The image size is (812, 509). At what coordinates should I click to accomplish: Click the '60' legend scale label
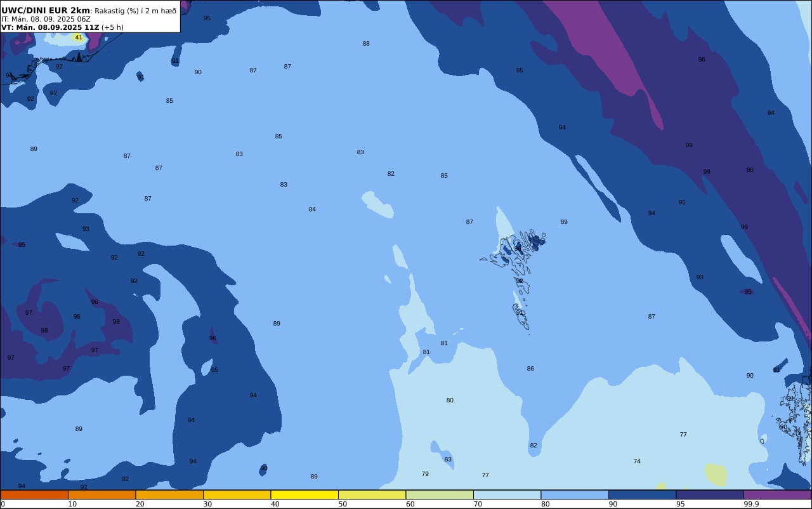410,504
